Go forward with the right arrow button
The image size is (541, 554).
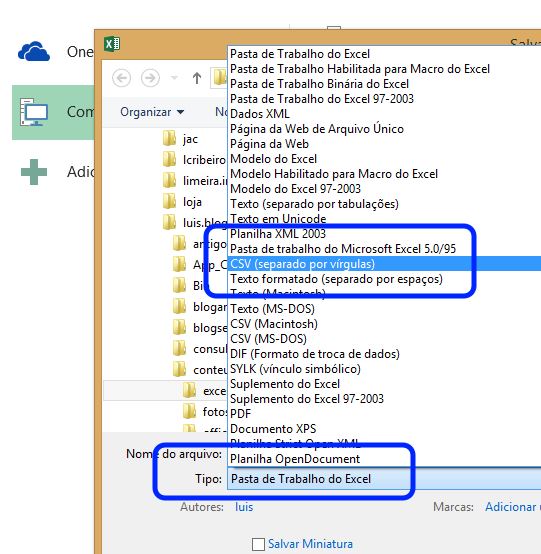point(150,78)
